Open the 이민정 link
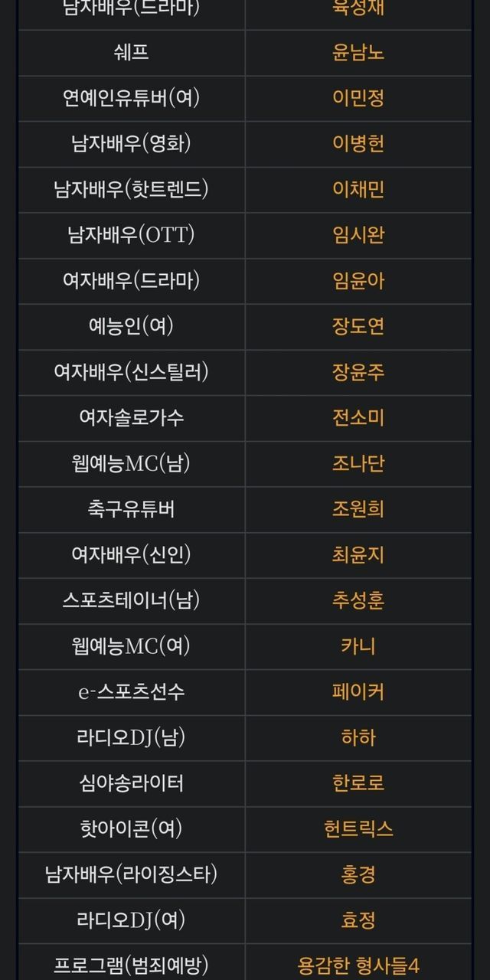 coord(358,98)
